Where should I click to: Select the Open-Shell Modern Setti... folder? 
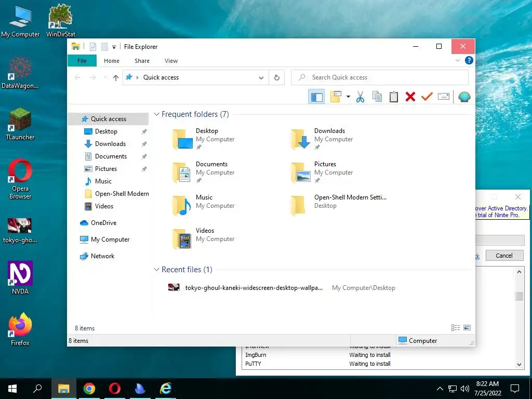[339, 206]
